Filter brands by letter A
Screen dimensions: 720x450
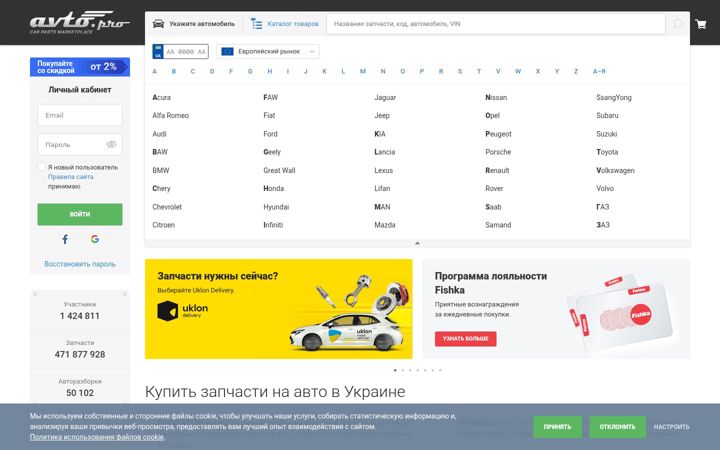pyautogui.click(x=155, y=71)
